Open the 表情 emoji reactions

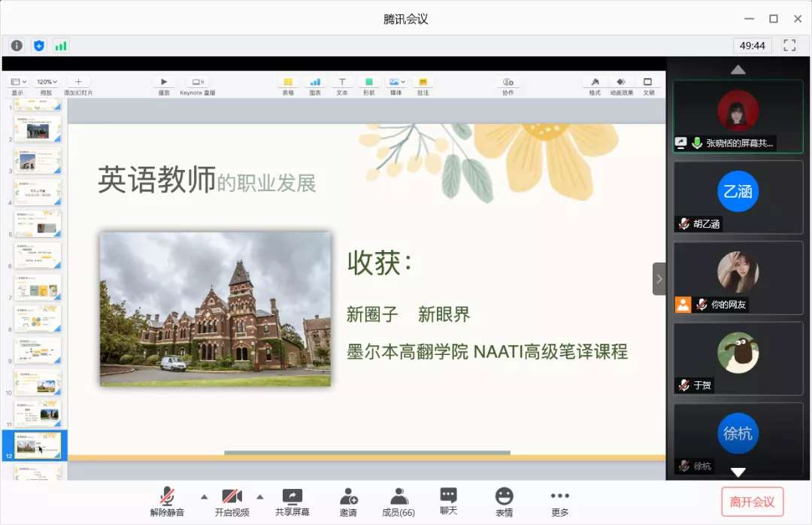point(504,502)
